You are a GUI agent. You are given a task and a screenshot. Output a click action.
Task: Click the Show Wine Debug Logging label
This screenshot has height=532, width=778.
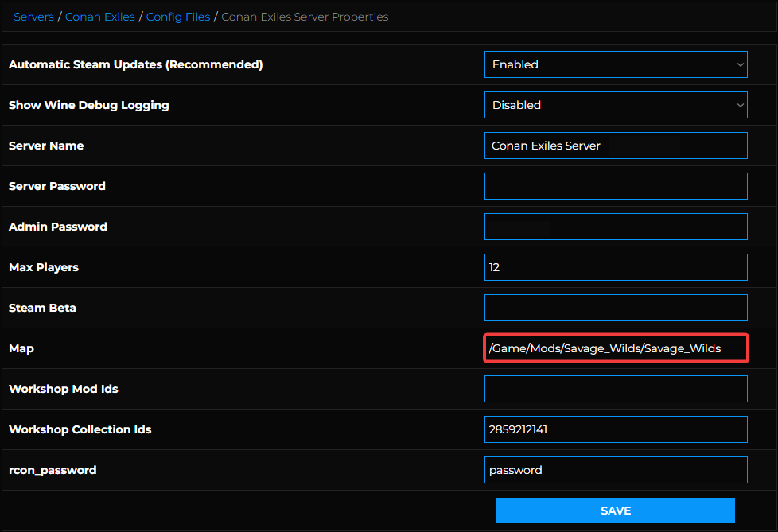pos(88,105)
